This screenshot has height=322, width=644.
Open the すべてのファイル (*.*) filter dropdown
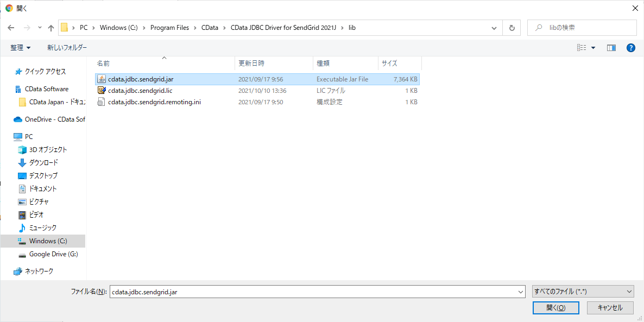click(583, 292)
